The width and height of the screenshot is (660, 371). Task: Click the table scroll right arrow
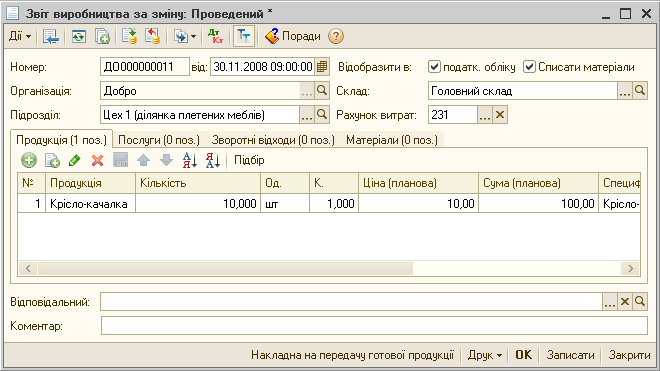[631, 268]
